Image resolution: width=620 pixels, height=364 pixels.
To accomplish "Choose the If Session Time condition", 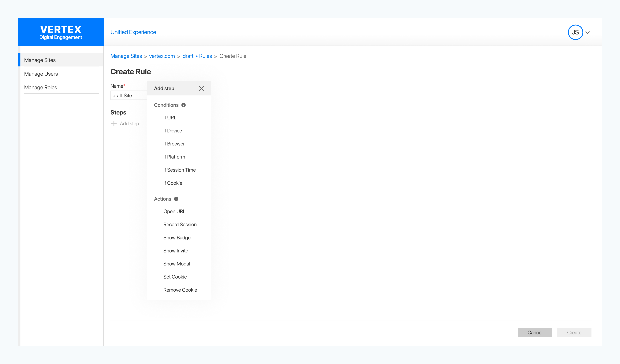I will coord(179,170).
